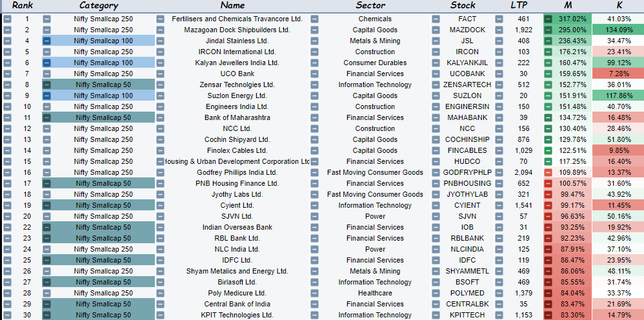This screenshot has height=320, width=644.
Task: Click the minus icon left of LTP 2,094
Action: tap(499, 172)
